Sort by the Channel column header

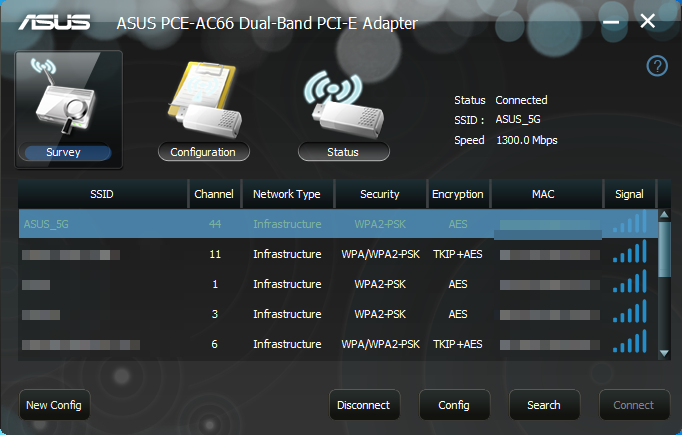214,194
